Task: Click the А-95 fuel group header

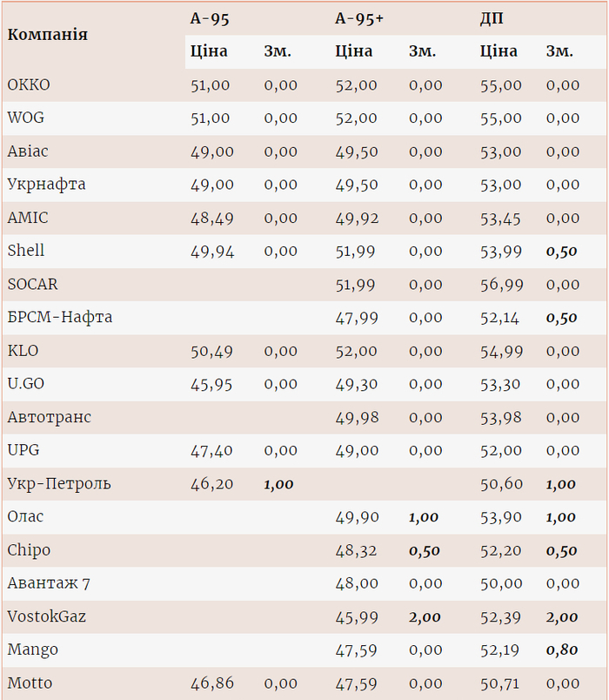Action: 210,18
